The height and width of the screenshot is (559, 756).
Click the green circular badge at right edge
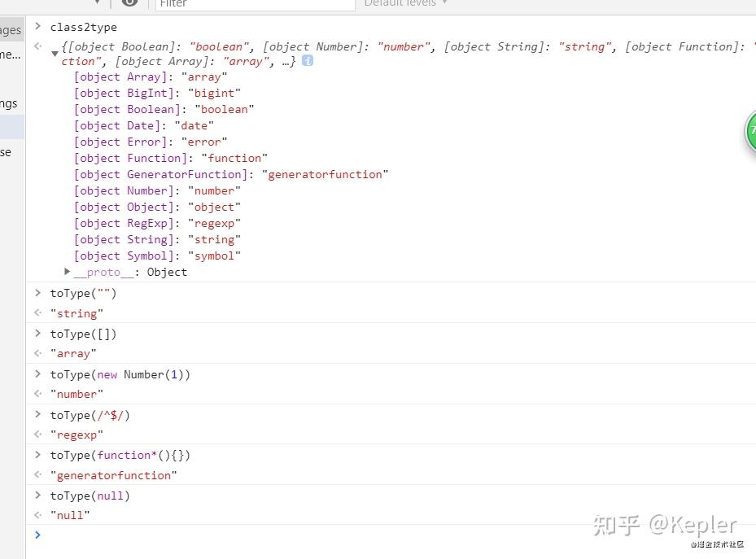750,131
